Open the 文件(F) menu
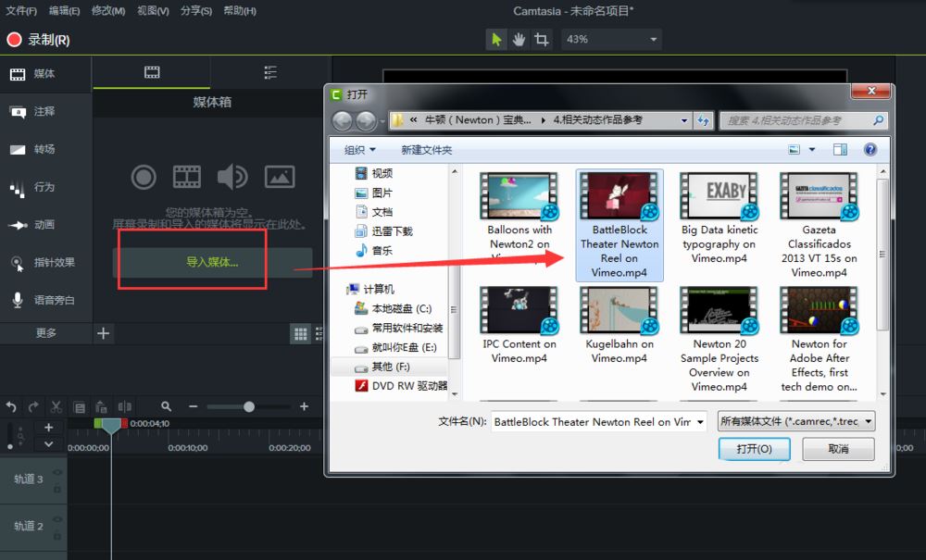The width and height of the screenshot is (926, 560). (21, 10)
